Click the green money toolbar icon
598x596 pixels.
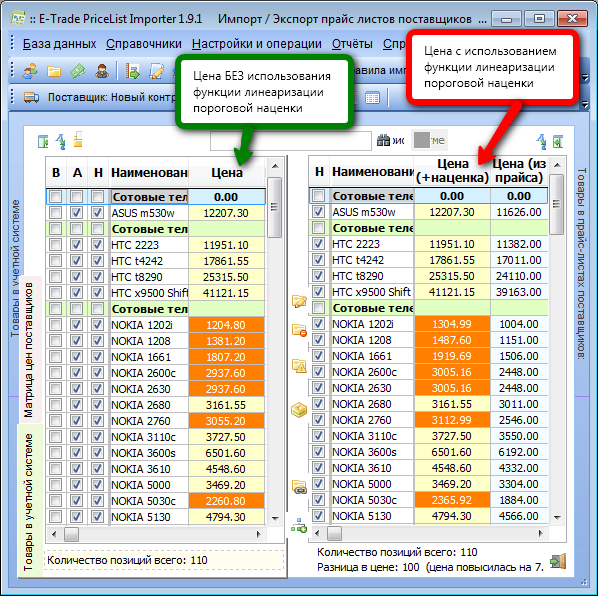pyautogui.click(x=77, y=71)
